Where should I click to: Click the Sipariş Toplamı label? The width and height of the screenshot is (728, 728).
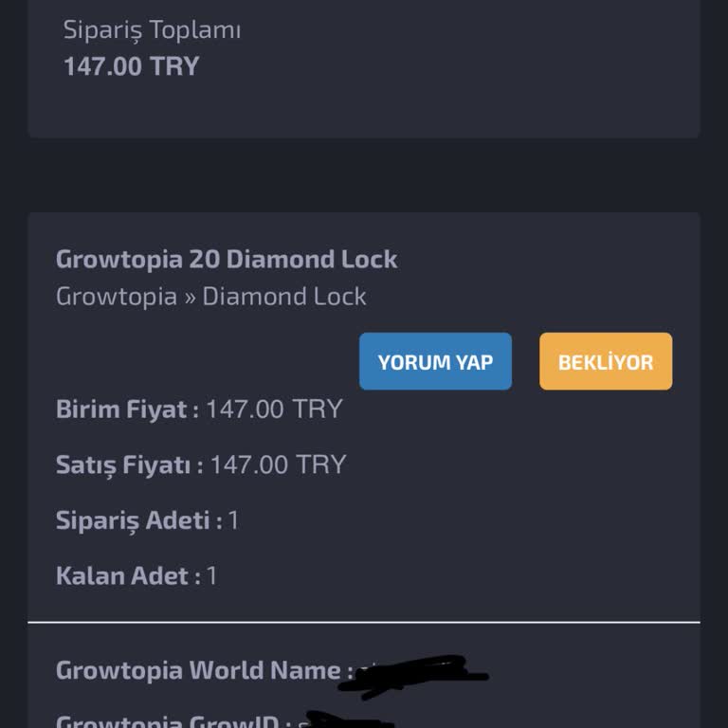pyautogui.click(x=152, y=30)
